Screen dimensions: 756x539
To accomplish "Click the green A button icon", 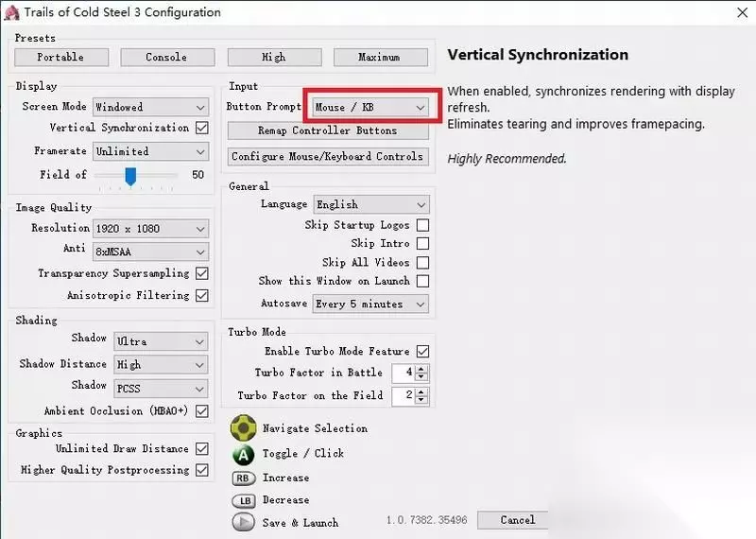I will point(244,454).
